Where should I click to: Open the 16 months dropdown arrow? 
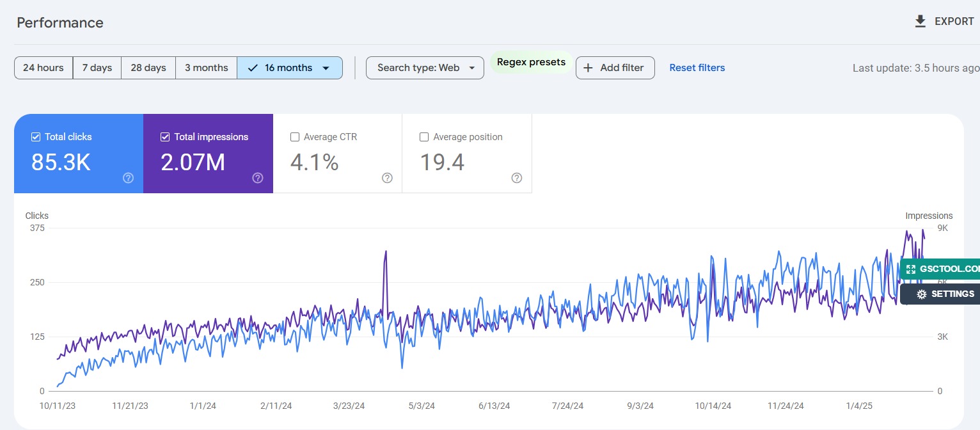click(x=326, y=68)
